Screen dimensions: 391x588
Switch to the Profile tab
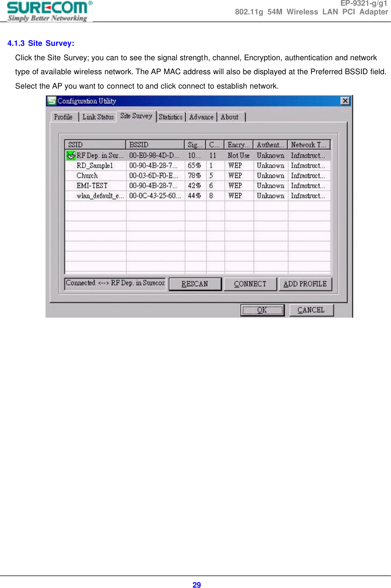point(64,117)
